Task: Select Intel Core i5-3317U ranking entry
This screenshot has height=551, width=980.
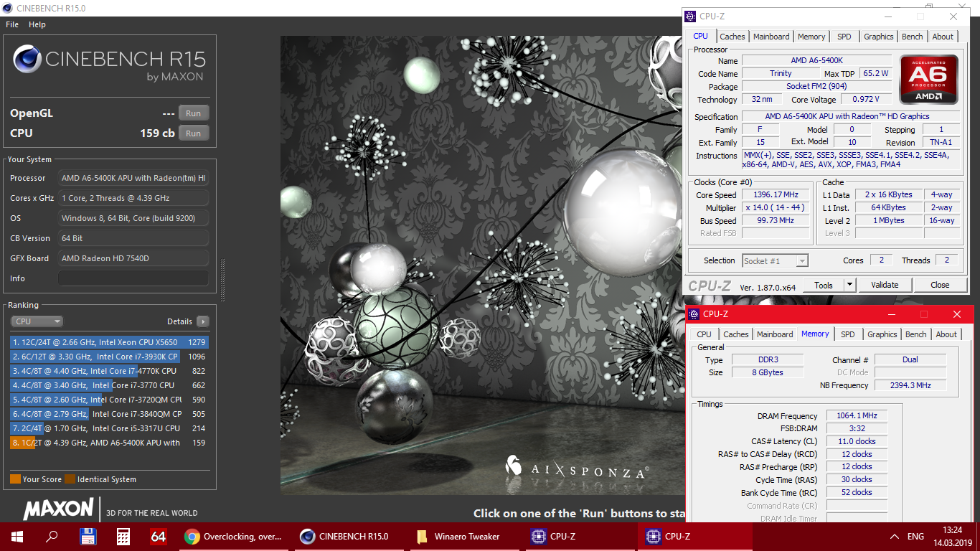Action: point(109,428)
